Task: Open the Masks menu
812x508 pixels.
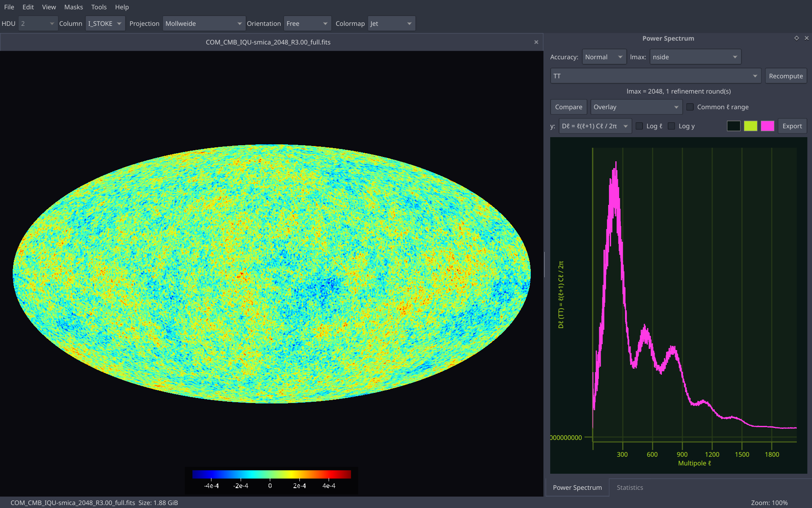Action: pos(74,7)
